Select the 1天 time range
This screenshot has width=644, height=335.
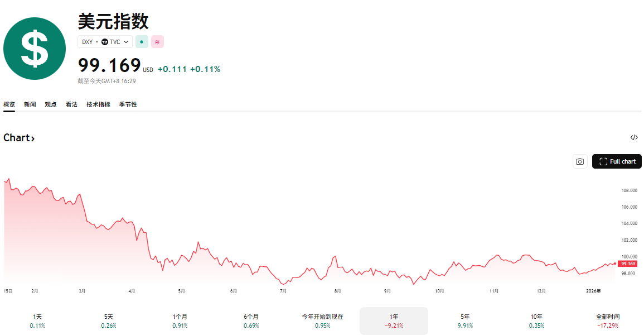37,320
